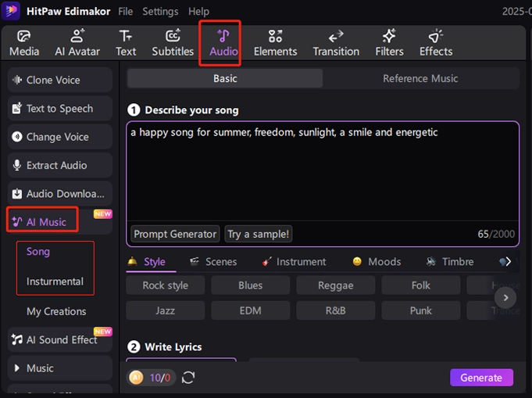This screenshot has height=398, width=532.
Task: Pick the Reggae style tag
Action: coord(335,285)
